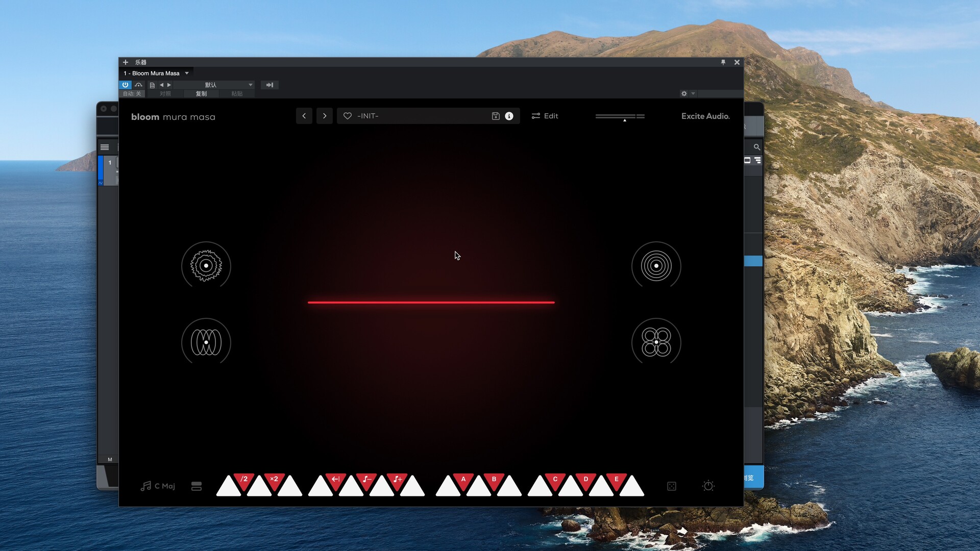Save the current preset with floppy icon
980x551 pixels.
point(496,116)
